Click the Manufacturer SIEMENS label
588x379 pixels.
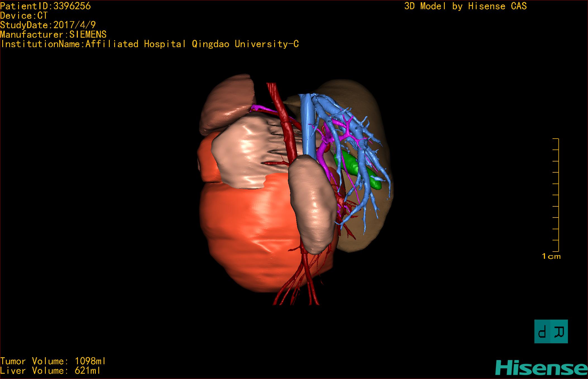pos(53,35)
